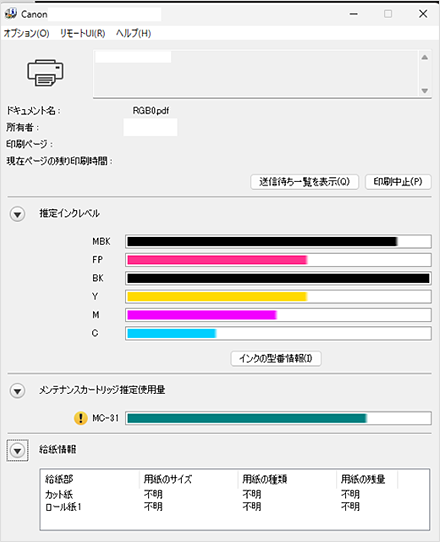
Task: Click the cyan C ink level bar
Action: point(278,333)
